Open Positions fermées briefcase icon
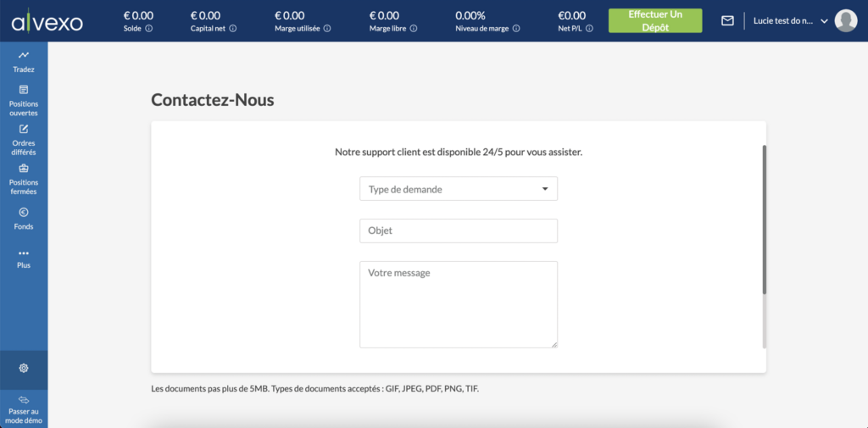This screenshot has width=868, height=428. (23, 169)
